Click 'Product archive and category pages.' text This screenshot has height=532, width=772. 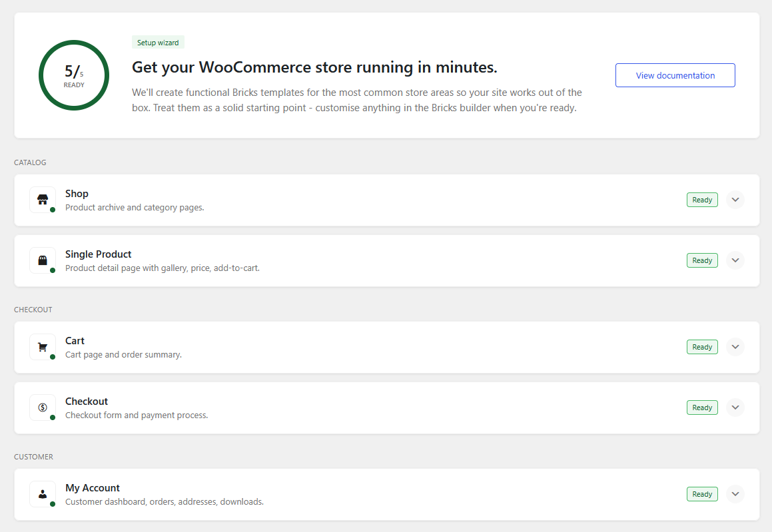tap(135, 208)
